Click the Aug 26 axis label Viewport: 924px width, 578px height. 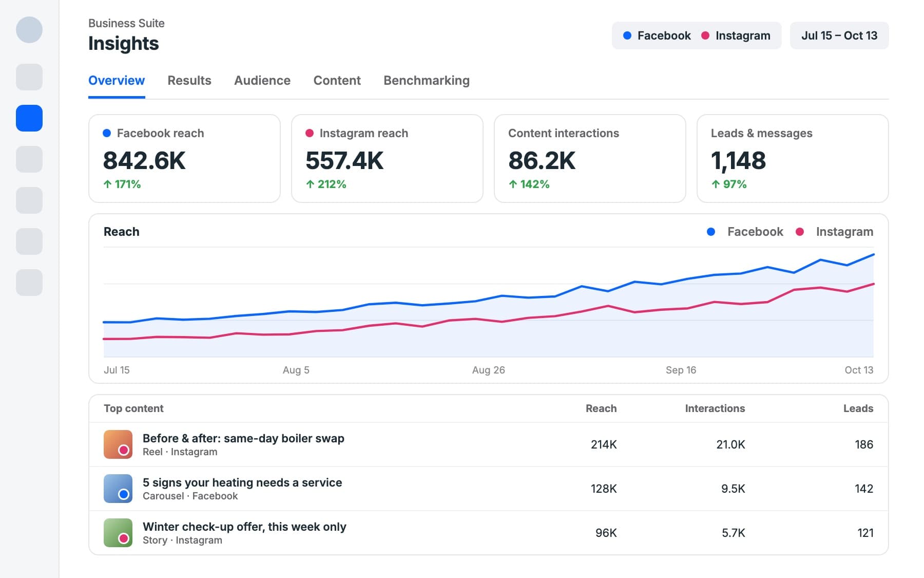coord(489,370)
